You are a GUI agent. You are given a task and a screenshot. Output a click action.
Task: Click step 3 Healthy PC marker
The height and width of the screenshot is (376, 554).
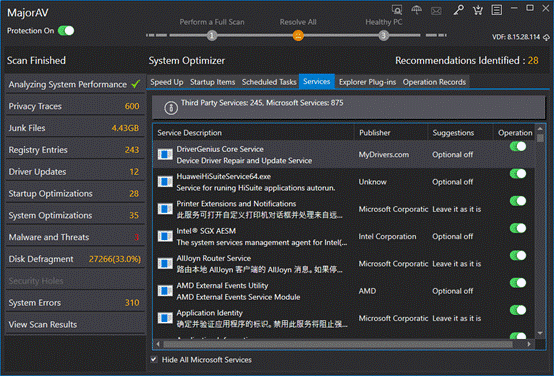point(383,35)
